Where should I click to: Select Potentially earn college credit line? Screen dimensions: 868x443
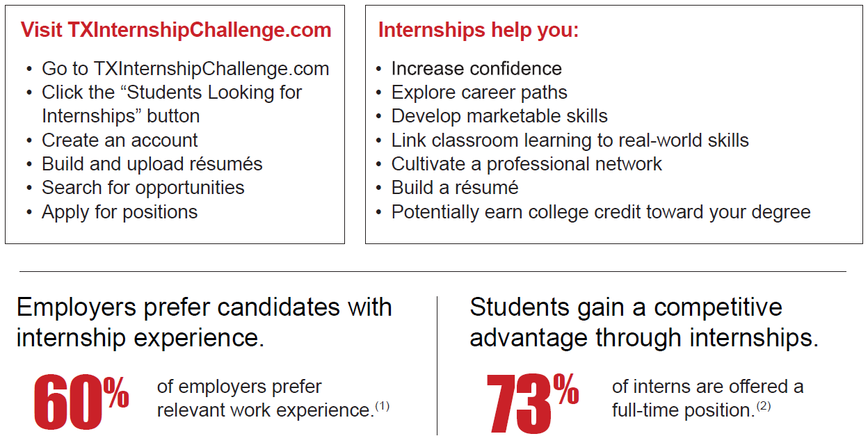tap(601, 212)
